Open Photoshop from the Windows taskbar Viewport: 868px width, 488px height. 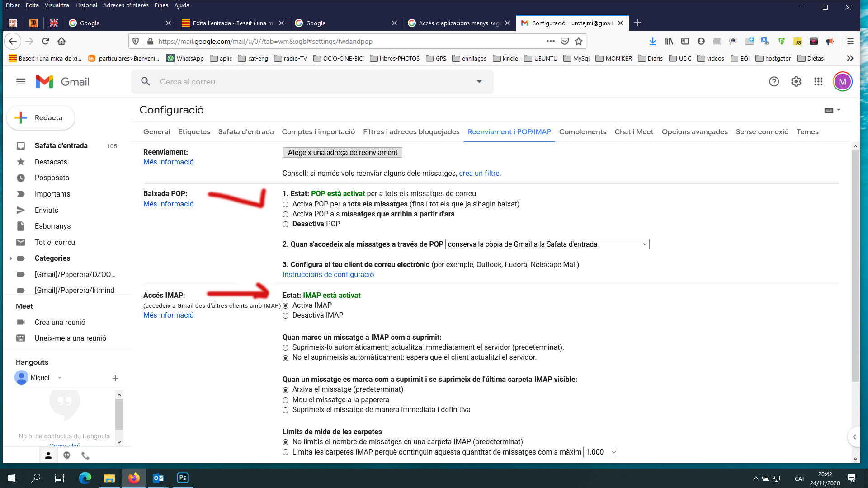(183, 478)
